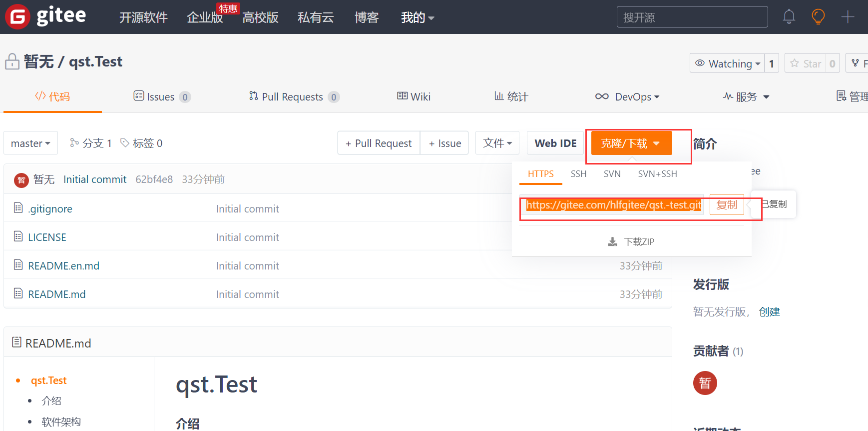Screen dimensions: 868x431
Task: Open the 博客 menu item
Action: point(367,17)
